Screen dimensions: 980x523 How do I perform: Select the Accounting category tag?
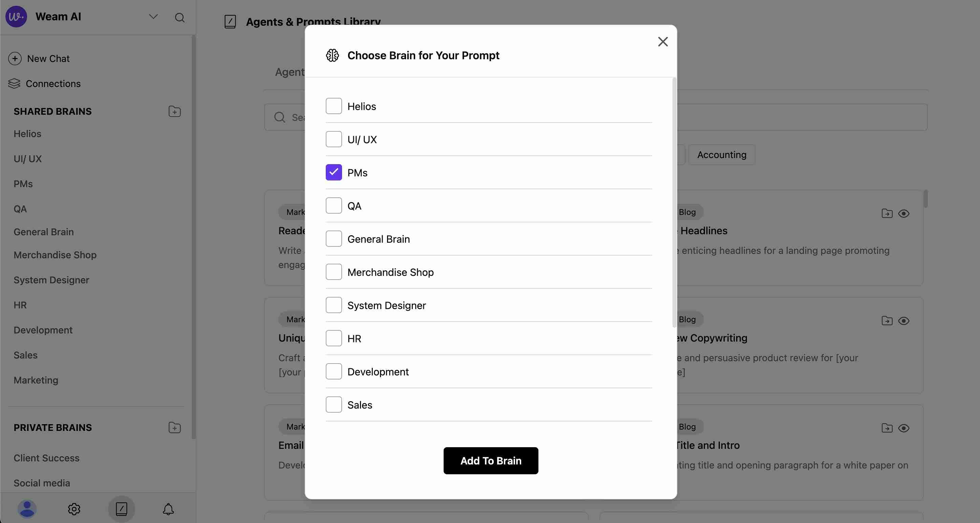[722, 155]
